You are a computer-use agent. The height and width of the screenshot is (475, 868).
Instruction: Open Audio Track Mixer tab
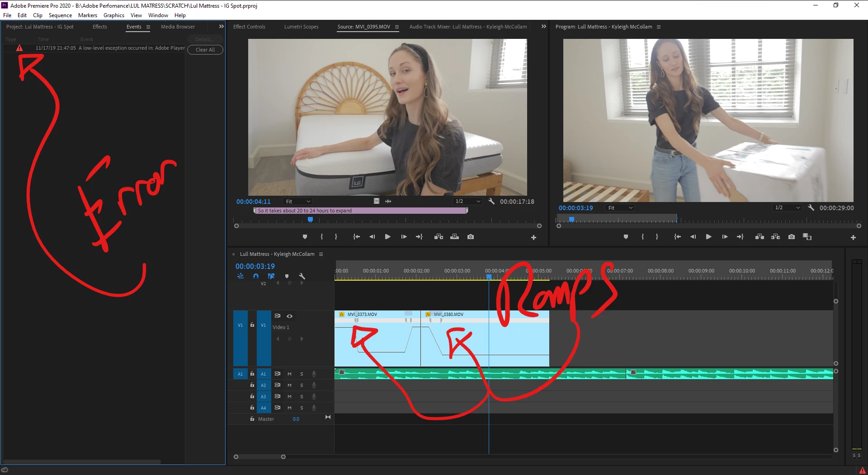(468, 27)
